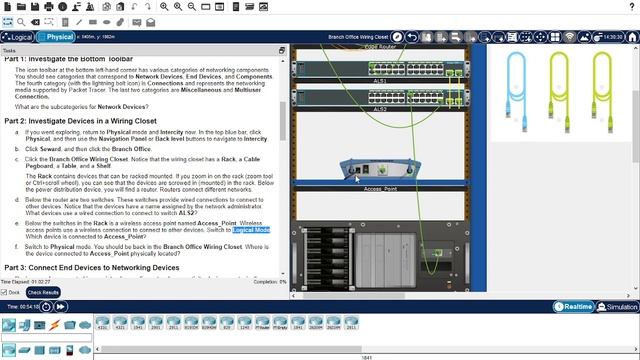Viewport: 640px width, 360px height.
Task: Launch the Activity Wizard icon
Action: (76, 7)
